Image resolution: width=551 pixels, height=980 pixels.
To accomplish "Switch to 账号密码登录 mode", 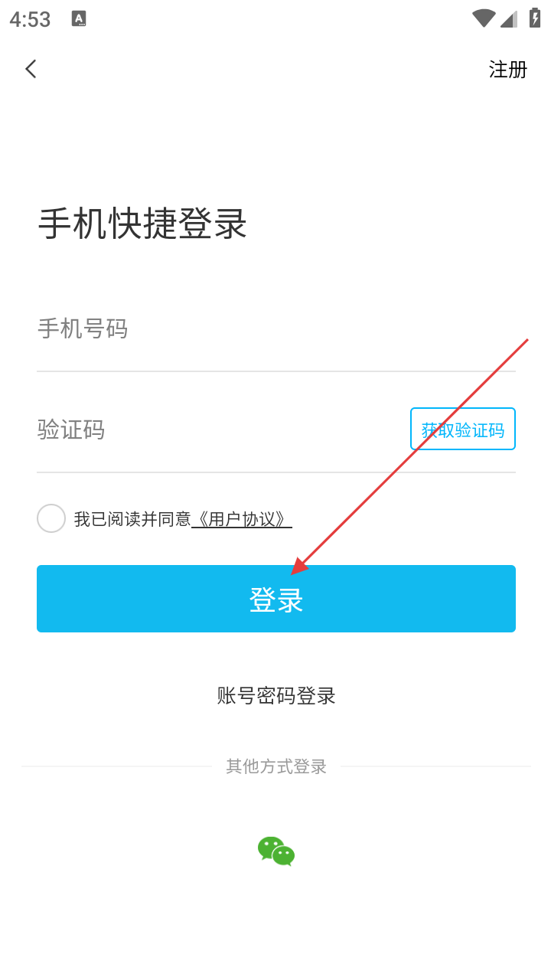I will point(276,695).
